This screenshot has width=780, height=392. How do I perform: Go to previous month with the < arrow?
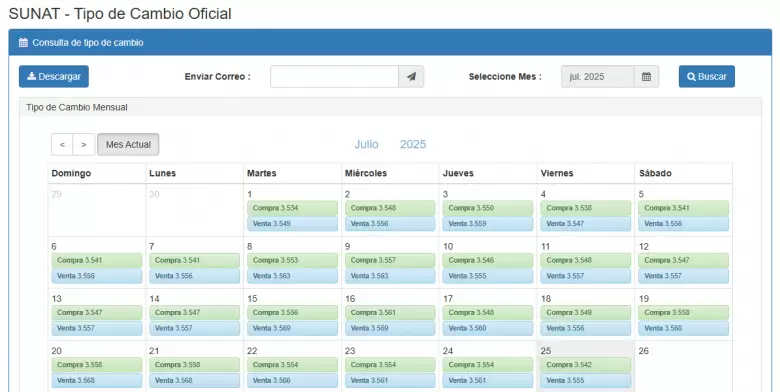(x=62, y=144)
